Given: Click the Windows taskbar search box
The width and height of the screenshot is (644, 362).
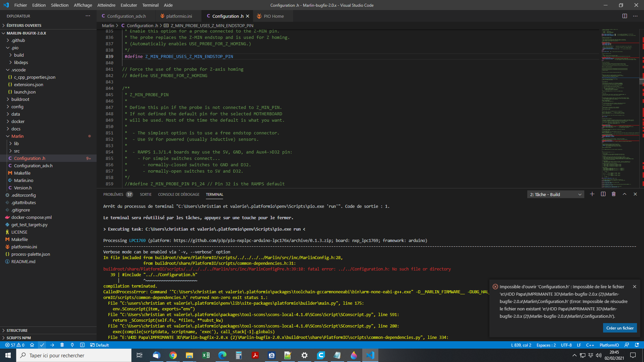Looking at the screenshot, I should click(74, 355).
